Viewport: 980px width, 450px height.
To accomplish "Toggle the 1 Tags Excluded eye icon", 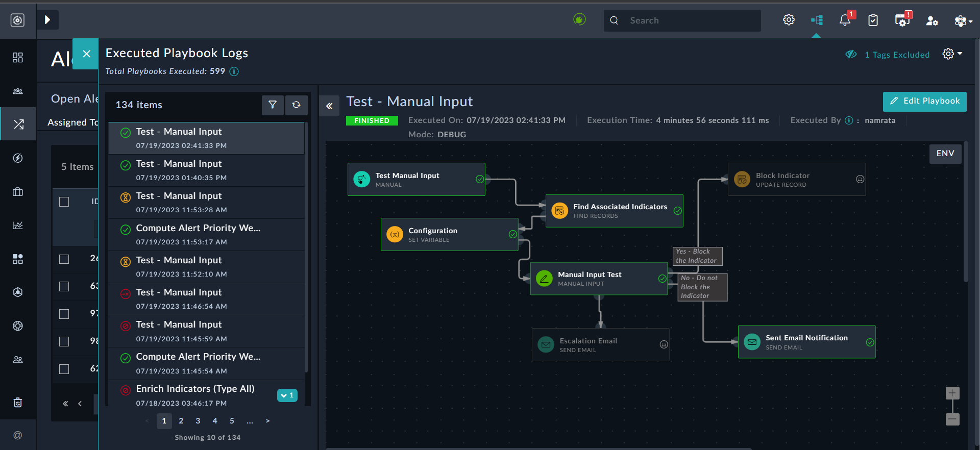I will click(851, 55).
